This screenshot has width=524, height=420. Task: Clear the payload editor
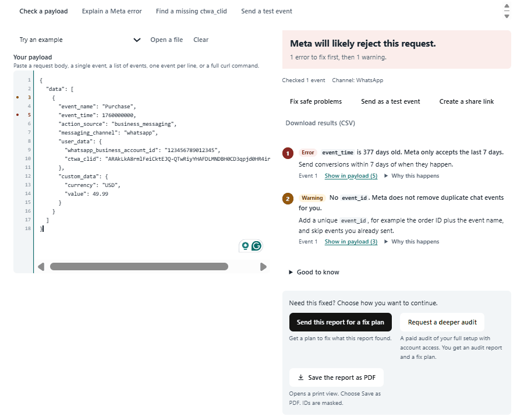tap(201, 40)
